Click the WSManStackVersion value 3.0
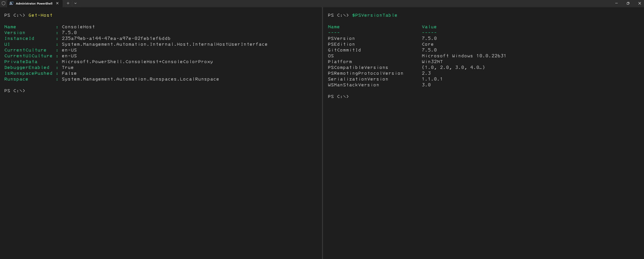This screenshot has height=259, width=644. click(426, 85)
